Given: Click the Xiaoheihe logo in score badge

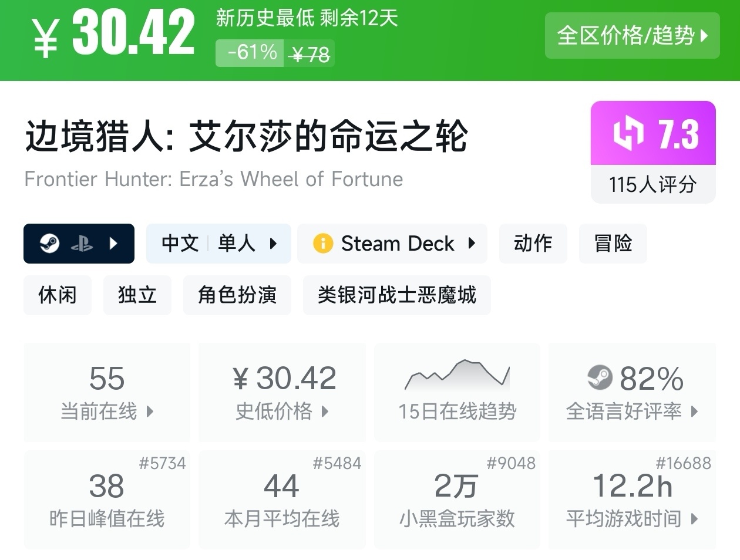Looking at the screenshot, I should pyautogui.click(x=628, y=133).
